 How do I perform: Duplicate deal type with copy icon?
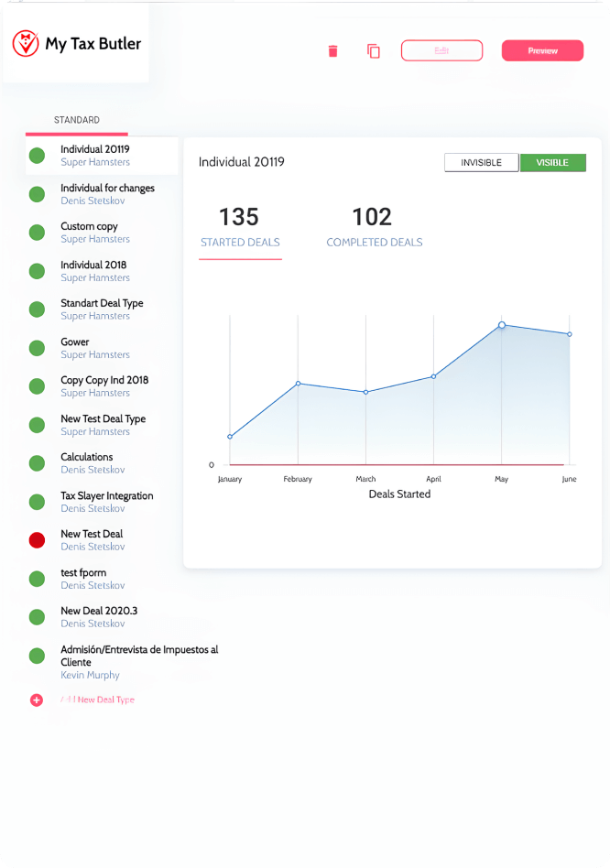[x=374, y=51]
